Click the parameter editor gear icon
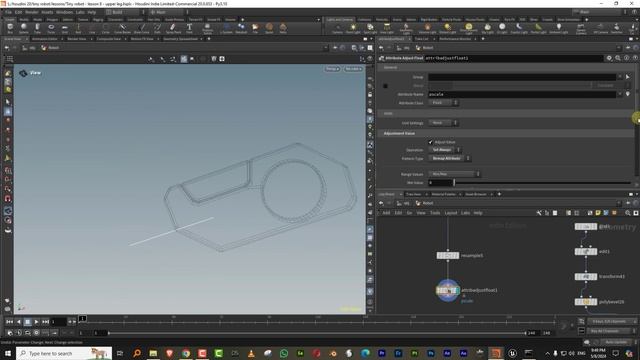Viewport: 640px width, 360px height. coord(609,58)
